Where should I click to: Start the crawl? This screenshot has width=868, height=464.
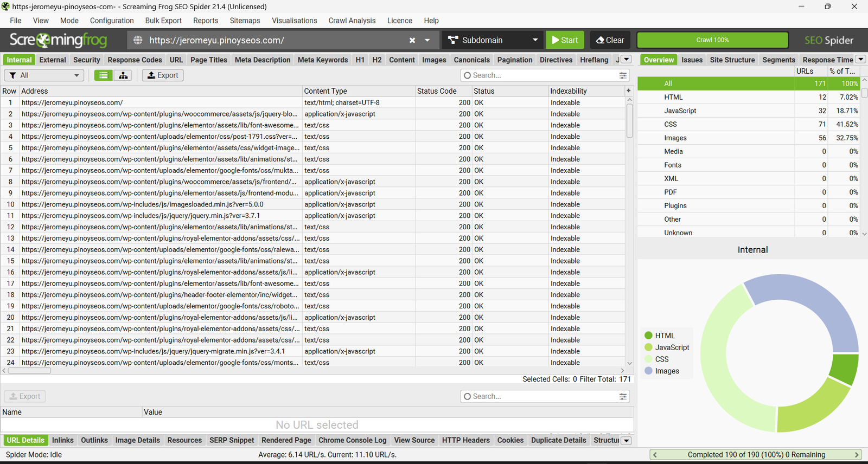565,40
